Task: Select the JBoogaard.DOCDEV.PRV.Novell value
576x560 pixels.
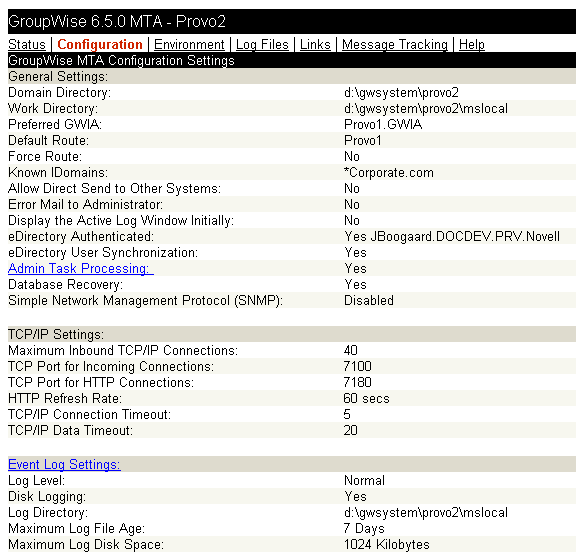Action: click(465, 237)
